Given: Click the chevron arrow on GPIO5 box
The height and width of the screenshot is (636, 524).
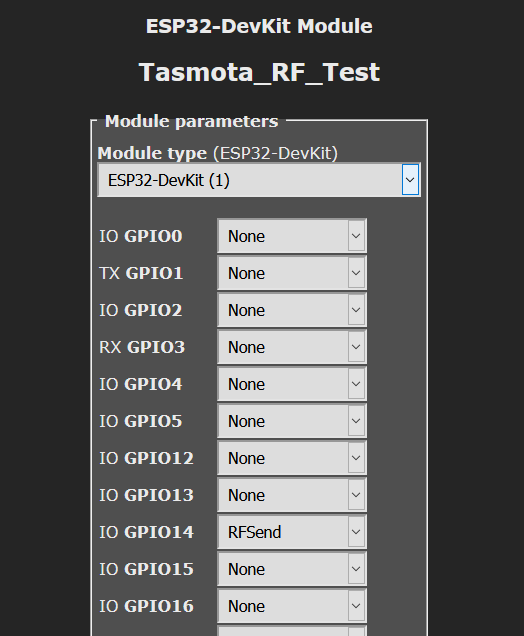Looking at the screenshot, I should (356, 421).
